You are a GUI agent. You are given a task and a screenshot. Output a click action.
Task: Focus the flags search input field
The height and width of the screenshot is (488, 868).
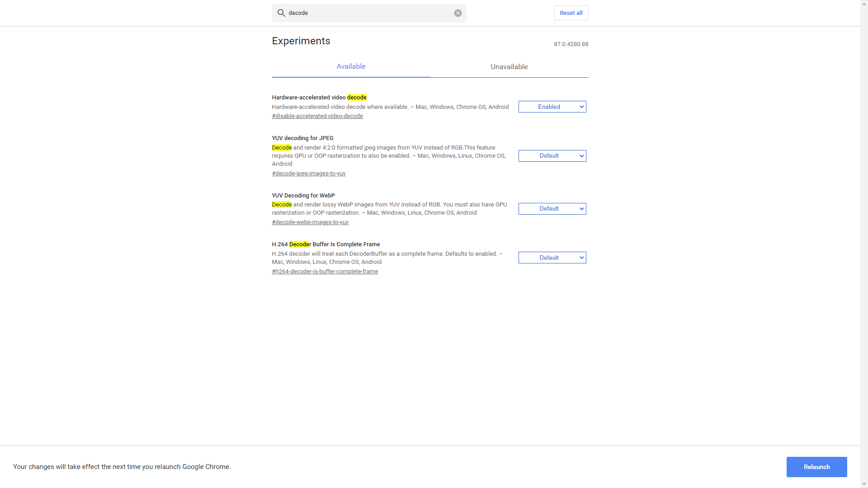tap(368, 13)
